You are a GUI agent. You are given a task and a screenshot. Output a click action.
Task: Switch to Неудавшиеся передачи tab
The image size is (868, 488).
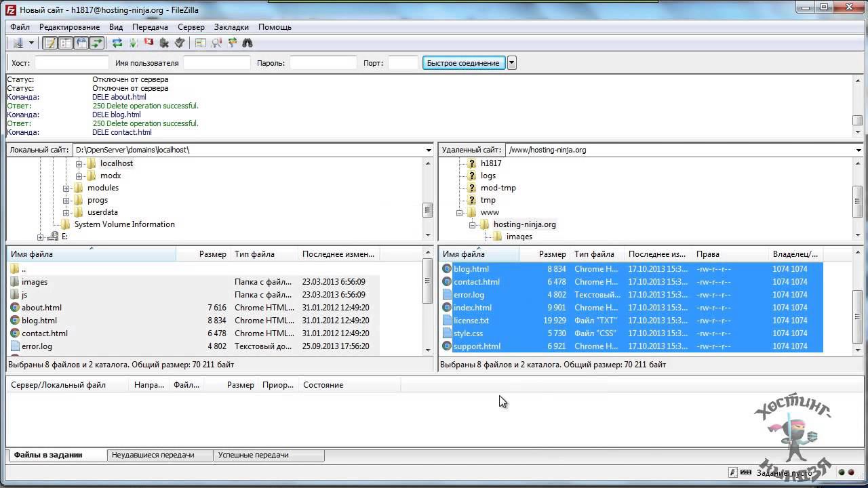160,455
